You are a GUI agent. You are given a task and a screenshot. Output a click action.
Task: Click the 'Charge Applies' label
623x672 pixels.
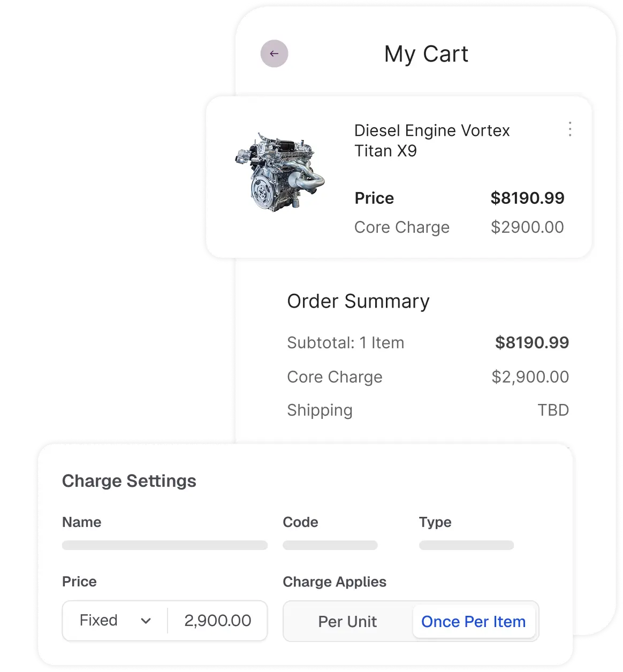tap(334, 582)
